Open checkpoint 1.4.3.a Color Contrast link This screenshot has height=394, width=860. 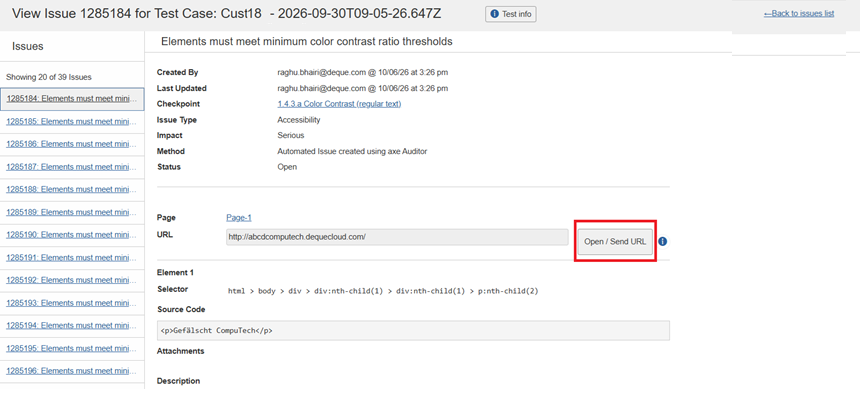click(x=339, y=104)
